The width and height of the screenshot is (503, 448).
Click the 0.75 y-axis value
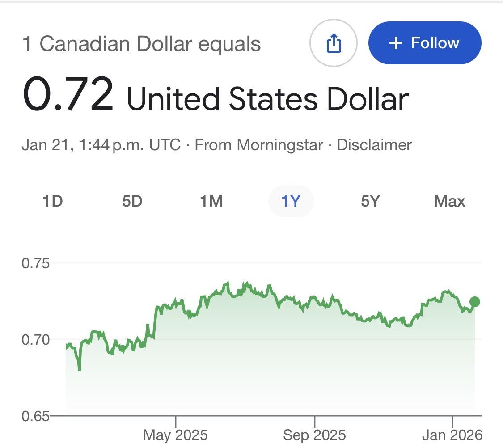pyautogui.click(x=35, y=263)
